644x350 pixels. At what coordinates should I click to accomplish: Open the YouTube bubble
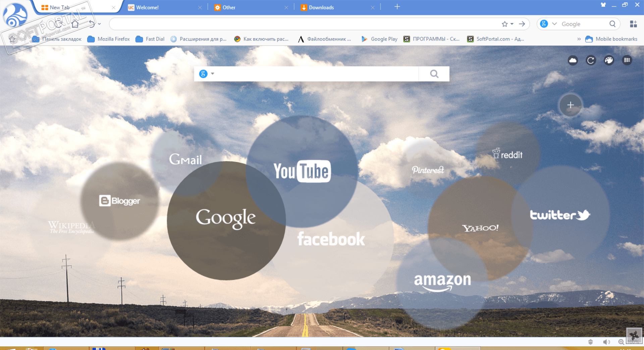[x=302, y=171]
